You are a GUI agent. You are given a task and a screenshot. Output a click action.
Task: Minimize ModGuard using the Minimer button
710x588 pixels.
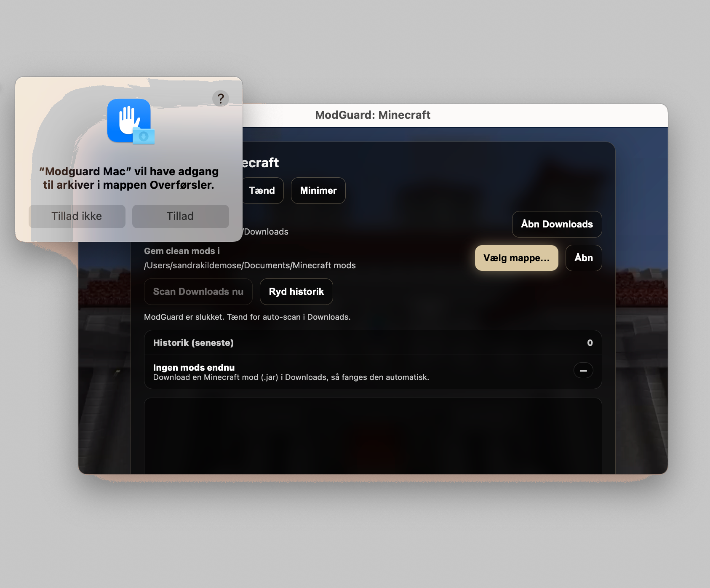click(318, 190)
